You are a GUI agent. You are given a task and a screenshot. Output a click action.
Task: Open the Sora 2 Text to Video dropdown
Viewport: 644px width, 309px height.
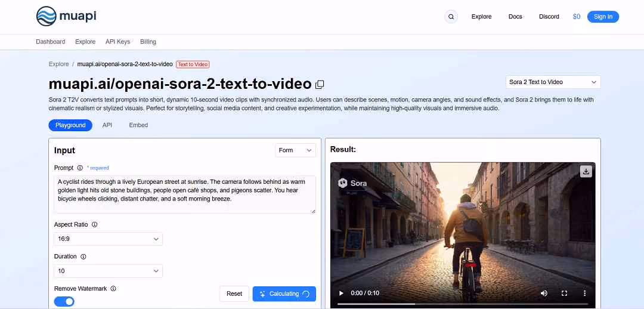tap(553, 82)
